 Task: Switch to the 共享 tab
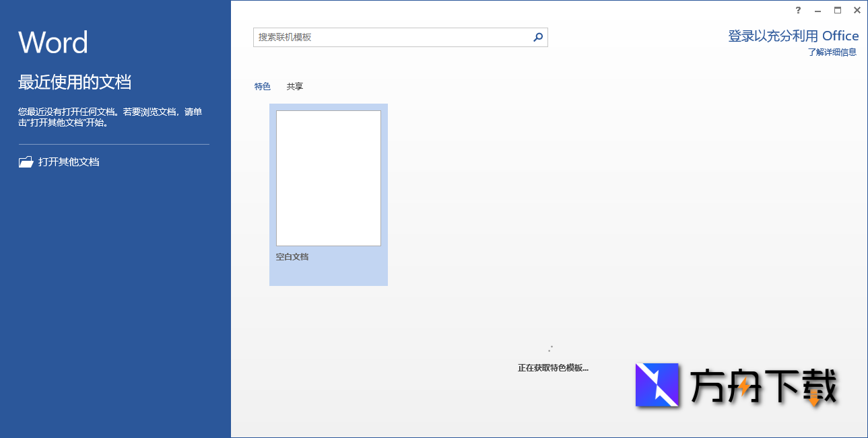[294, 86]
